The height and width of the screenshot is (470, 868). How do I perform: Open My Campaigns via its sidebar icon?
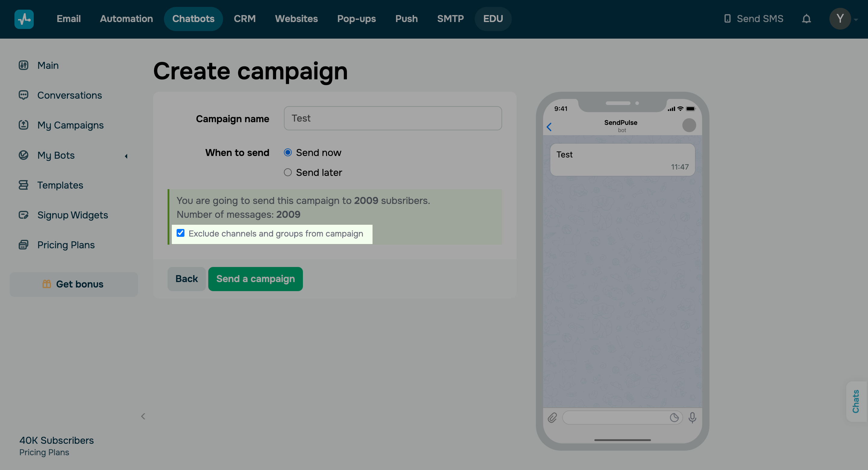23,125
